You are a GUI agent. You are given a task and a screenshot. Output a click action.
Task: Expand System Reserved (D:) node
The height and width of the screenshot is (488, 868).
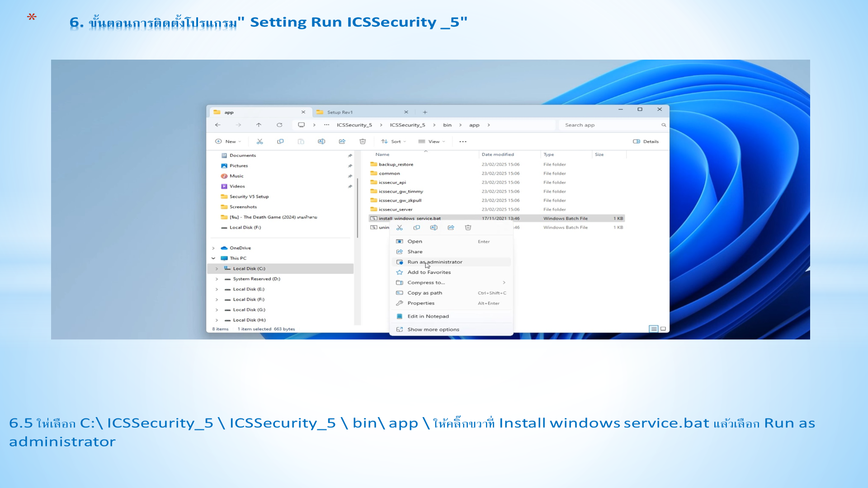tap(217, 279)
